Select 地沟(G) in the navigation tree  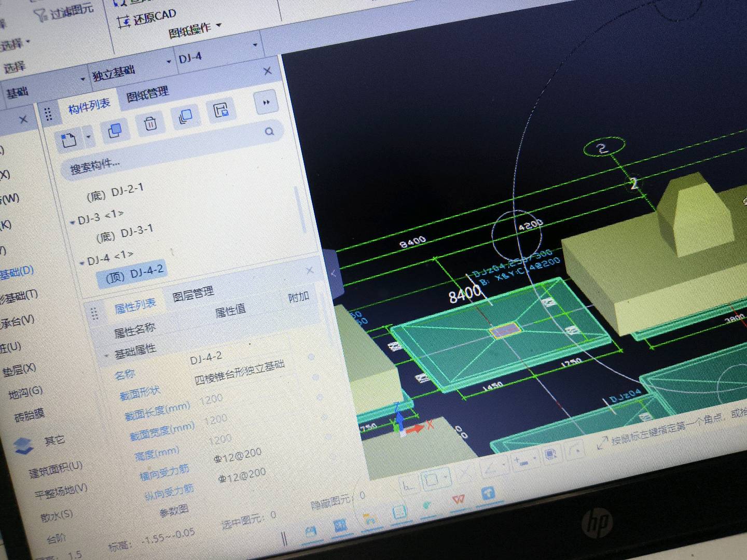click(25, 393)
